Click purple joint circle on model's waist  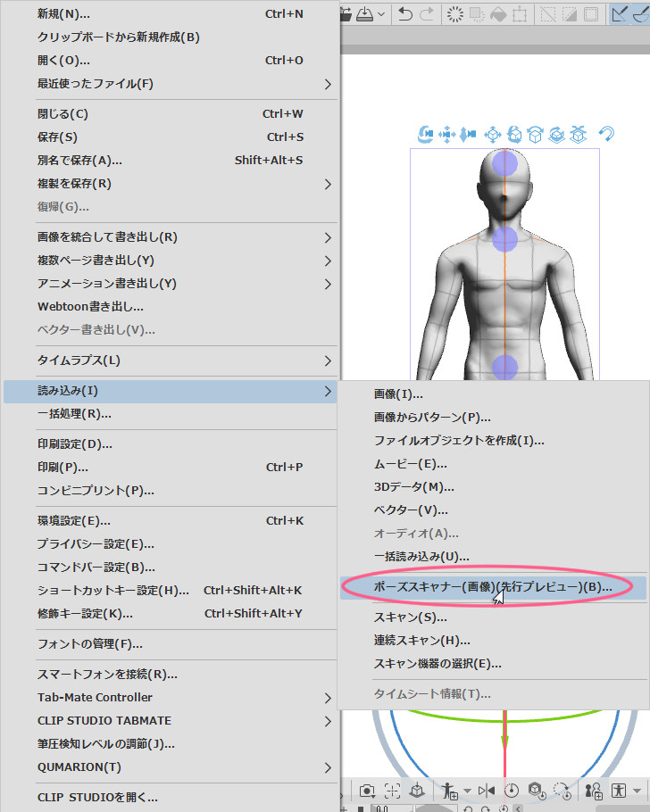[504, 367]
